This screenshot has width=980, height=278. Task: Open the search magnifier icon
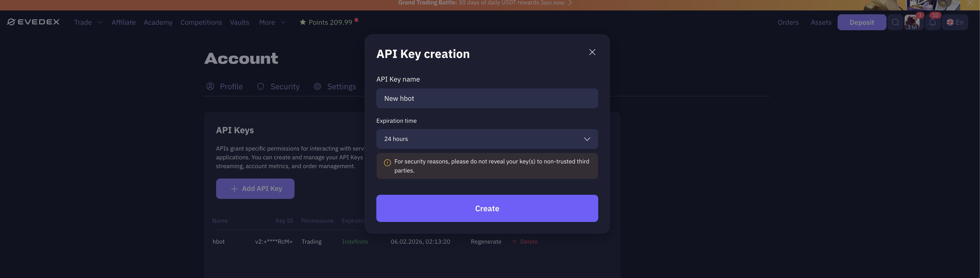click(x=895, y=23)
